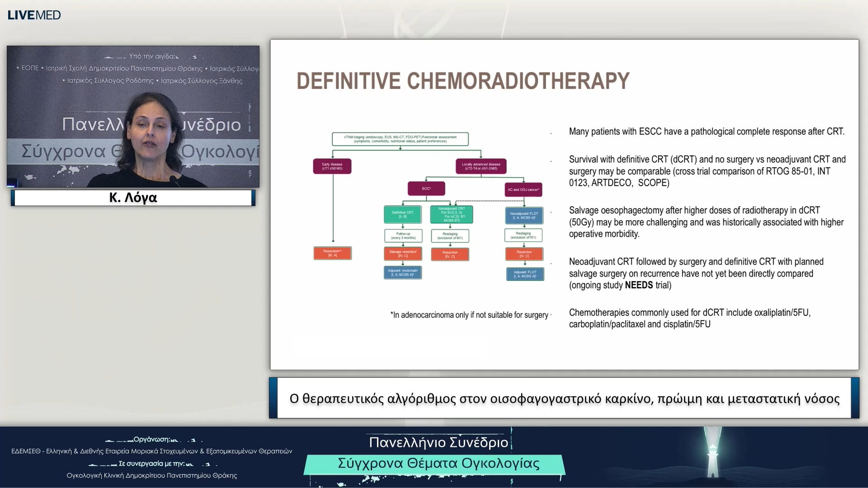The image size is (868, 488).
Task: Click the speaker video thumbnail
Action: click(x=133, y=117)
